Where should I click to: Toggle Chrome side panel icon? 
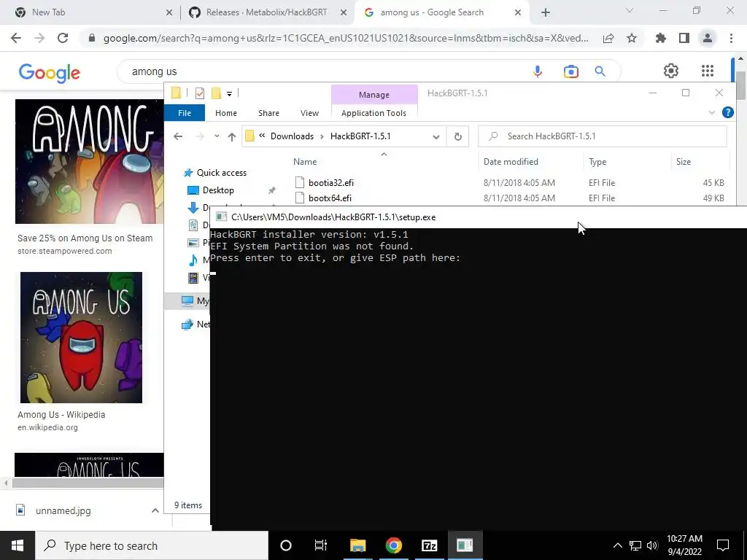coord(684,38)
